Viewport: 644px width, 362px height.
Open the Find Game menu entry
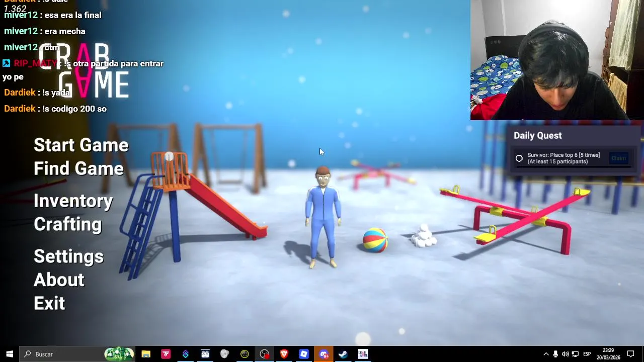pyautogui.click(x=78, y=168)
